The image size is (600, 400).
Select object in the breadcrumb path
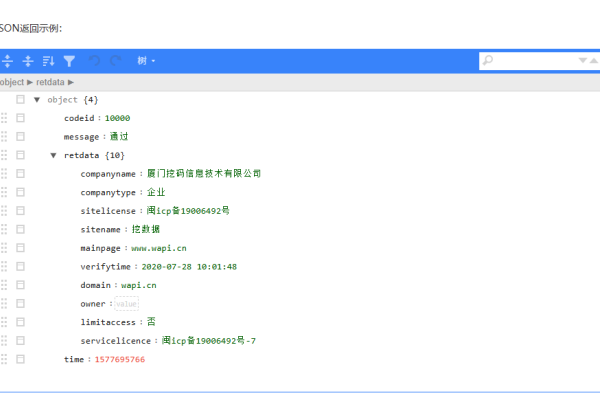pos(12,81)
